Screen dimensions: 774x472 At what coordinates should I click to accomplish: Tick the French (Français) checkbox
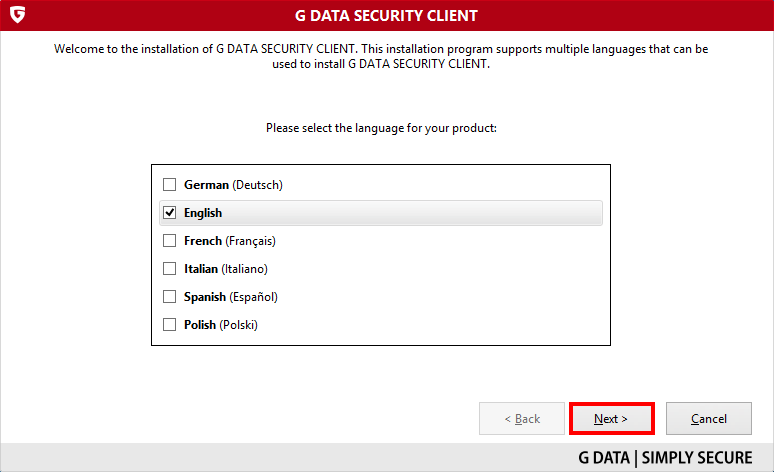pos(169,240)
